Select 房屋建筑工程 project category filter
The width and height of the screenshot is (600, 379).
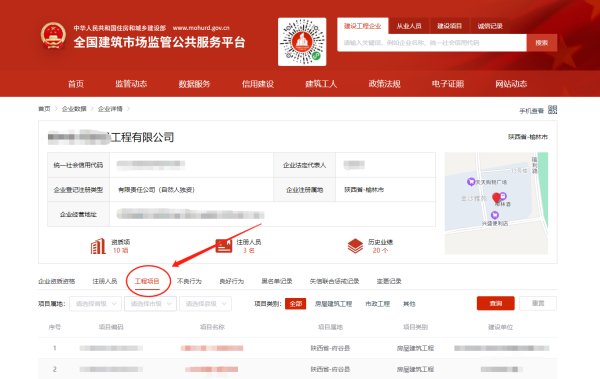(333, 304)
